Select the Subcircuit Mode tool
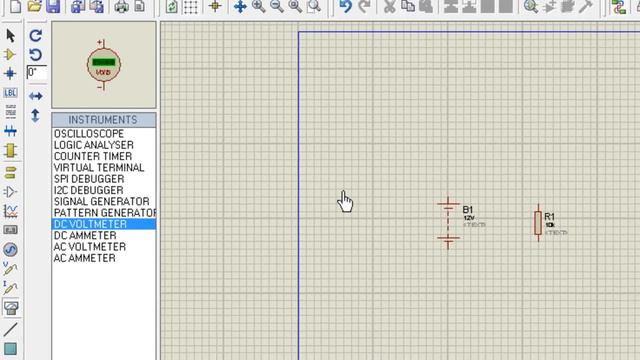This screenshot has width=640, height=360. pyautogui.click(x=10, y=151)
